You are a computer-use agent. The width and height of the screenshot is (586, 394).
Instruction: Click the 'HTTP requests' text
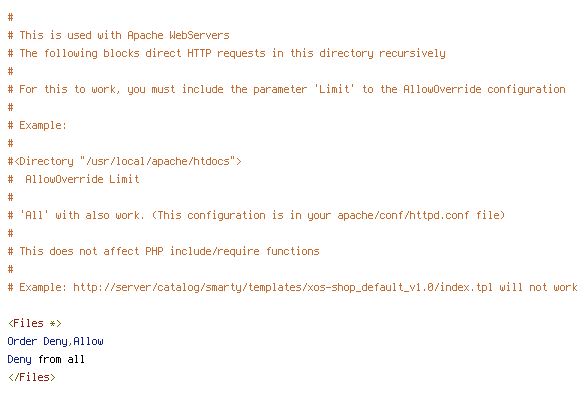226,53
